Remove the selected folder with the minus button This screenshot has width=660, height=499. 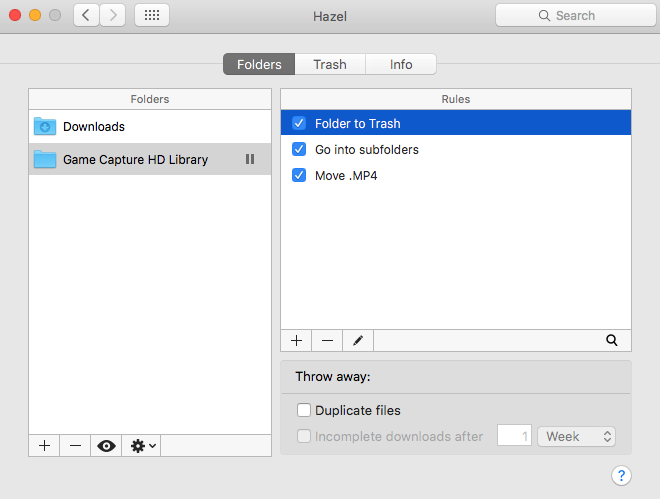pyautogui.click(x=75, y=446)
